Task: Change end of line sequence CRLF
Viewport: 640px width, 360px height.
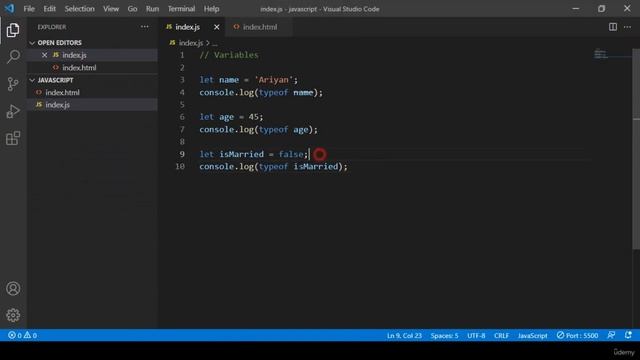Action: pos(501,336)
